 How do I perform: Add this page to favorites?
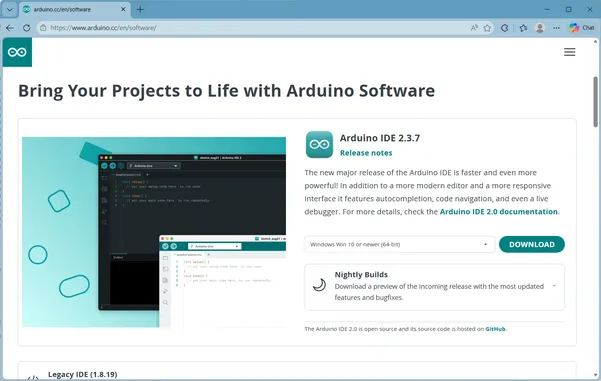point(487,28)
